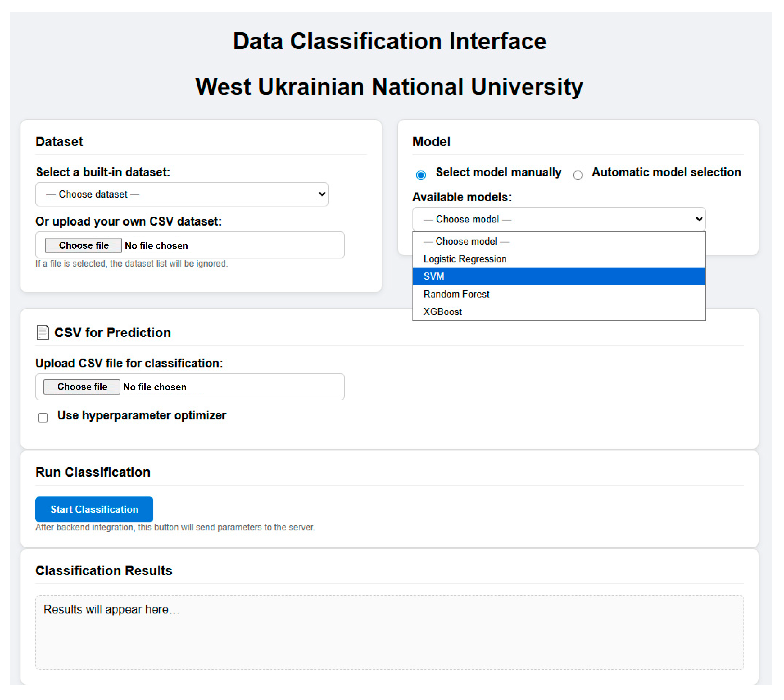Click the note 'If a file is selected, the dataset list will be ignored.'
The height and width of the screenshot is (700, 784).
(x=131, y=264)
